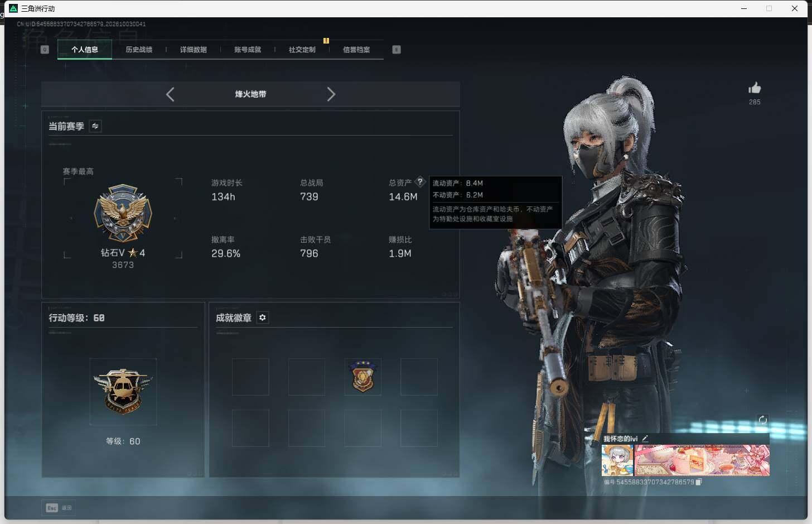812x524 pixels.
Task: Click the rank score 3673
Action: coord(123,265)
